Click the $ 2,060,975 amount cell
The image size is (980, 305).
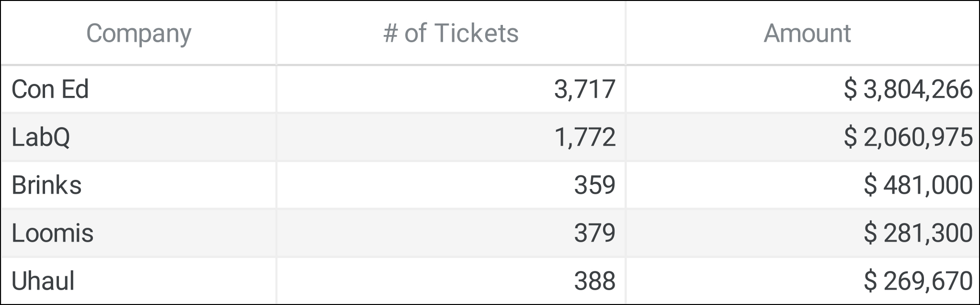tap(908, 137)
